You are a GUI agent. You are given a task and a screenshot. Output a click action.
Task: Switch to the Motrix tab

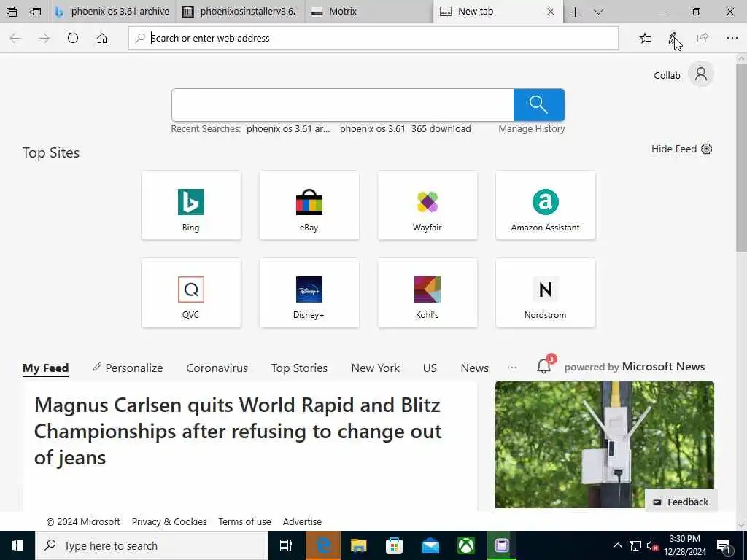368,12
